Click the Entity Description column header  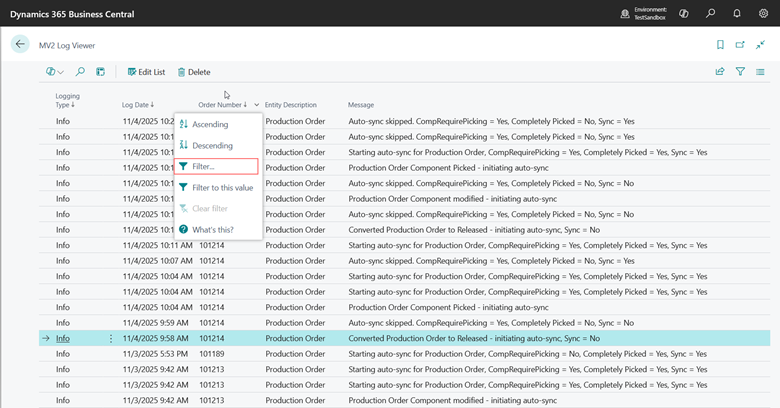pos(291,104)
